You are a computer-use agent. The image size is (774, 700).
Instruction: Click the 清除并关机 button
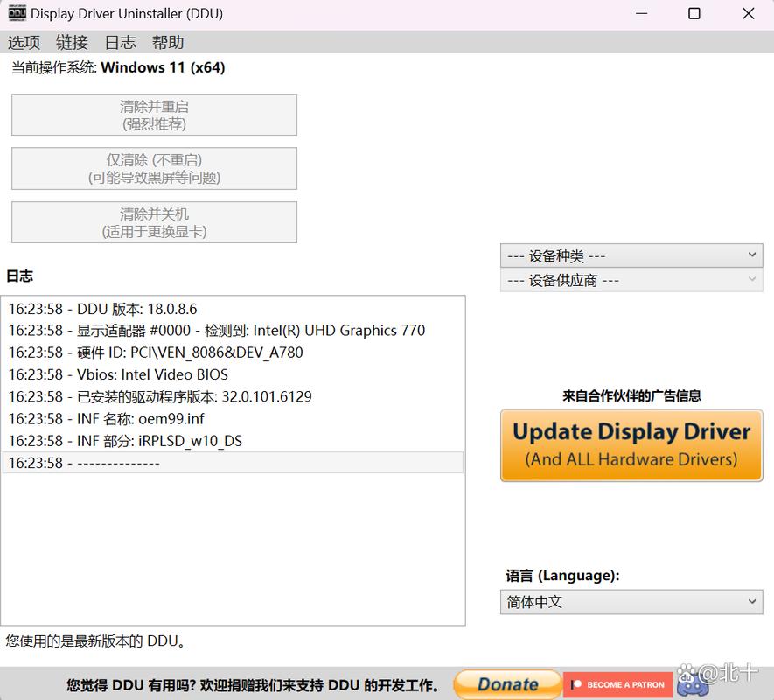tap(154, 222)
